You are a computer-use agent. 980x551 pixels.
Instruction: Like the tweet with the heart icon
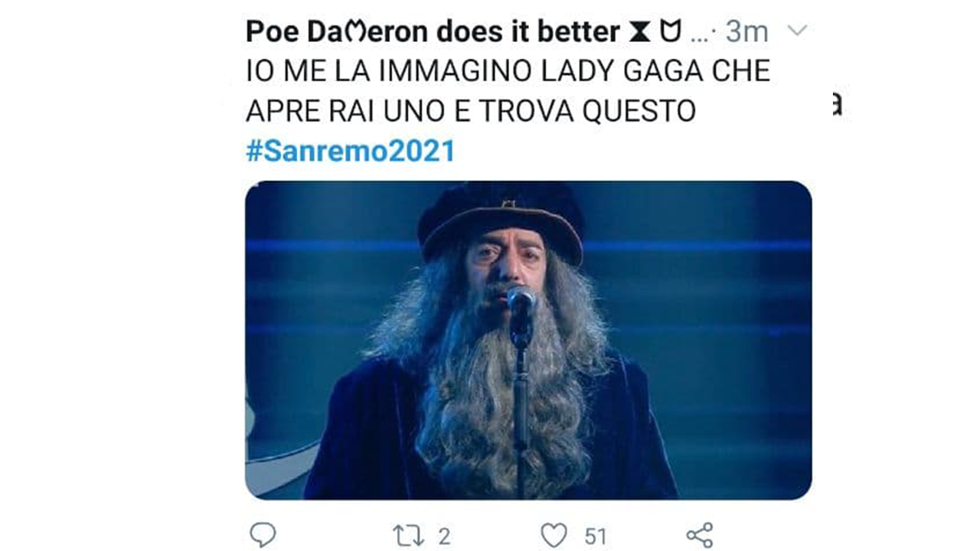click(x=554, y=536)
